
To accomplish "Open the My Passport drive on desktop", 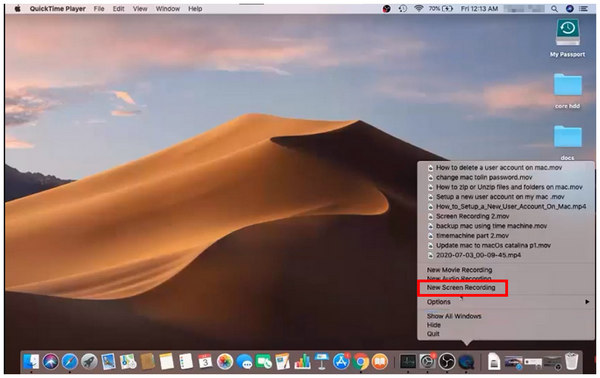I will [567, 38].
